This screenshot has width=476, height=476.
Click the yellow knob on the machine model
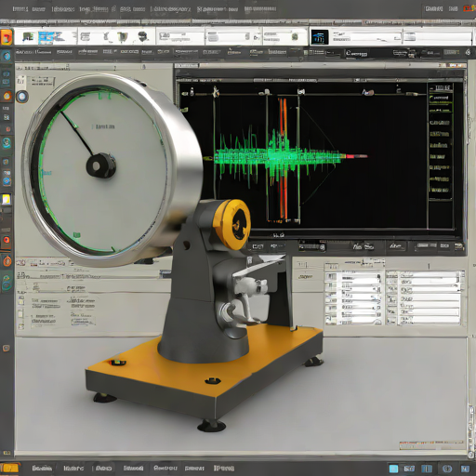231,224
